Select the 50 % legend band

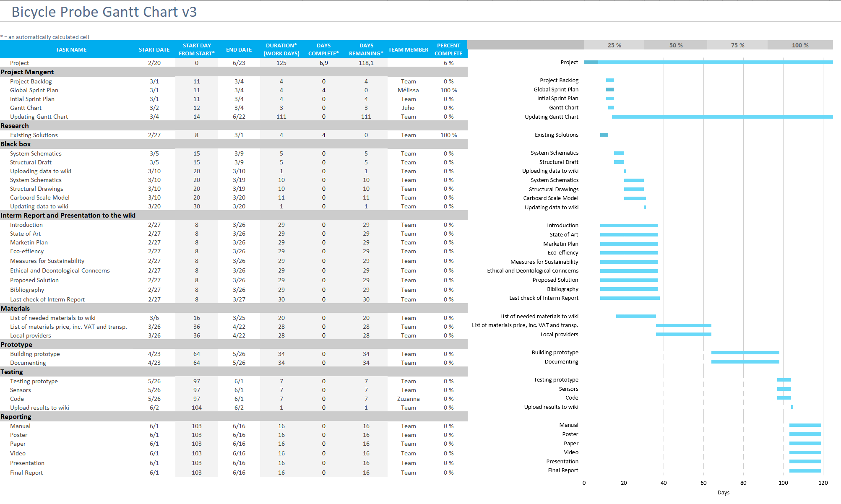[675, 45]
